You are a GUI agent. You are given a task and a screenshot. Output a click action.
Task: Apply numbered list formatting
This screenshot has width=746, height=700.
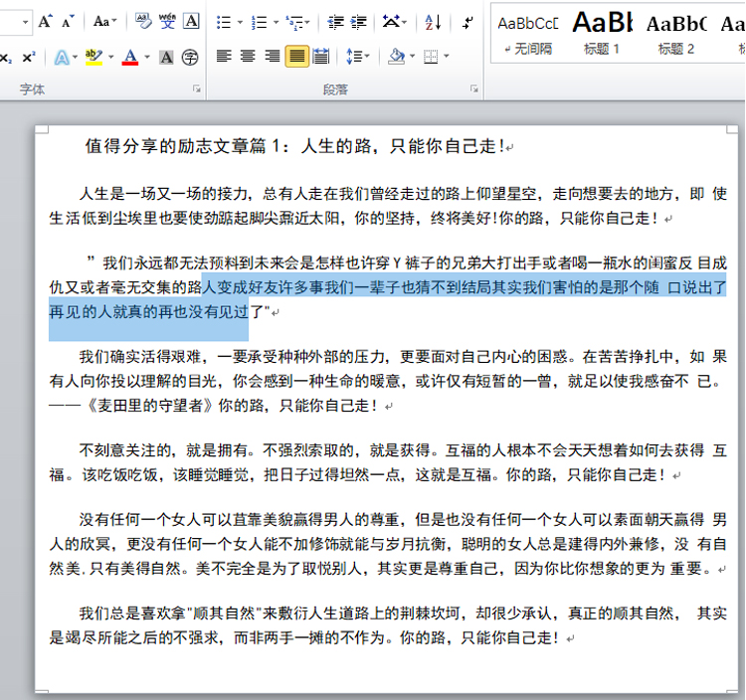pos(259,22)
